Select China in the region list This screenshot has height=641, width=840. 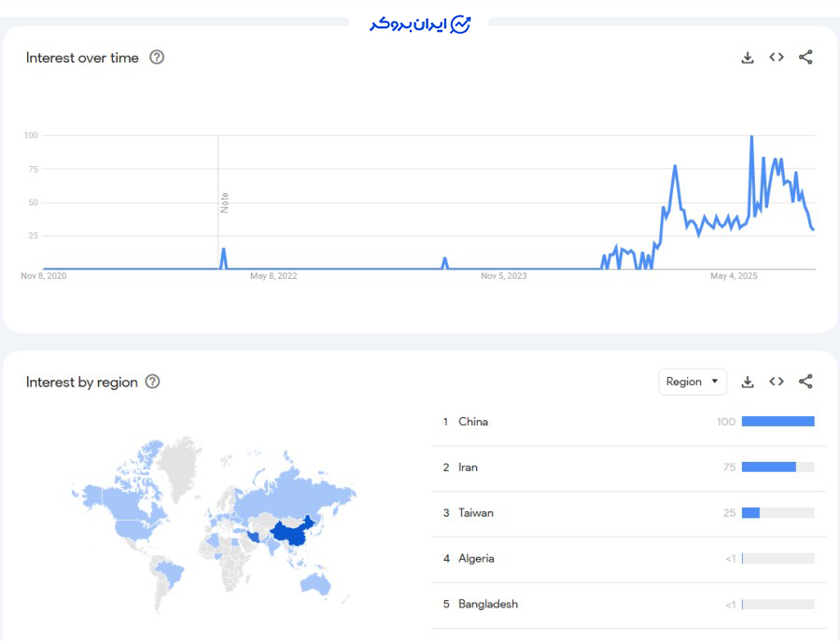473,422
